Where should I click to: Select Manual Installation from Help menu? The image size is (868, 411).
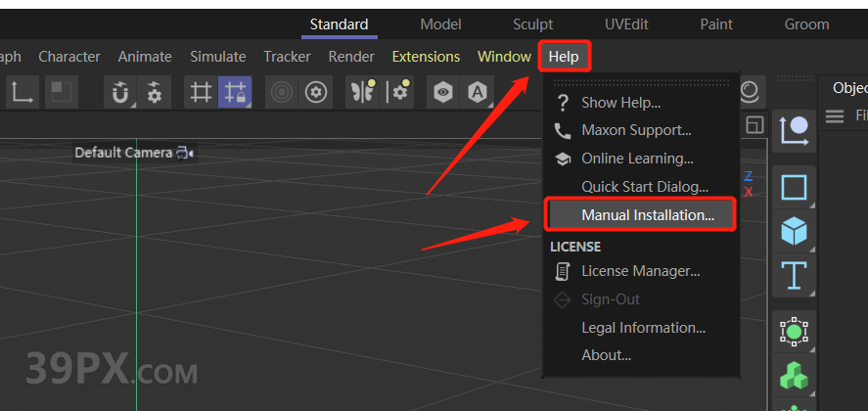click(647, 214)
